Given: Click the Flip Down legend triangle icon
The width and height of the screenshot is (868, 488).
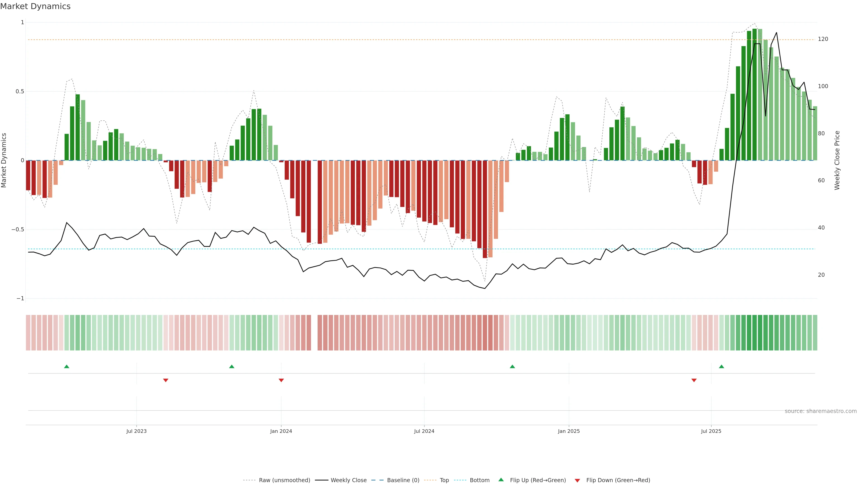Looking at the screenshot, I should (578, 480).
